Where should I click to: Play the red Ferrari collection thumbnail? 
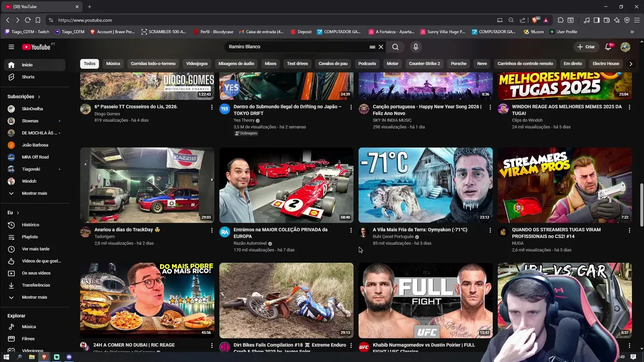pyautogui.click(x=286, y=185)
